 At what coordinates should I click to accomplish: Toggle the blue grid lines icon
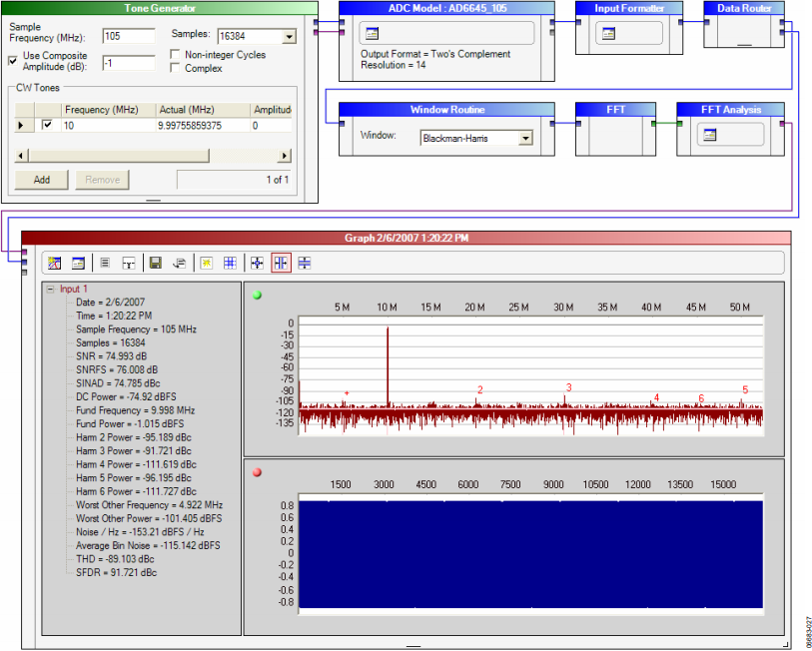click(x=230, y=263)
